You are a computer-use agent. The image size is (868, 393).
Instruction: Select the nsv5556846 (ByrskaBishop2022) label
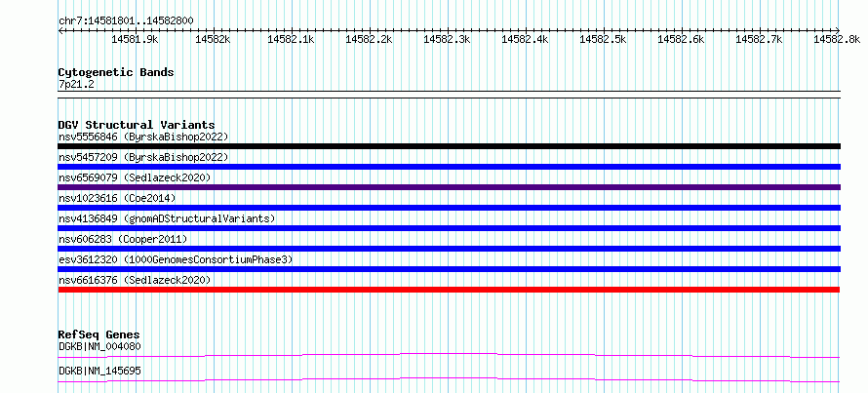point(143,137)
